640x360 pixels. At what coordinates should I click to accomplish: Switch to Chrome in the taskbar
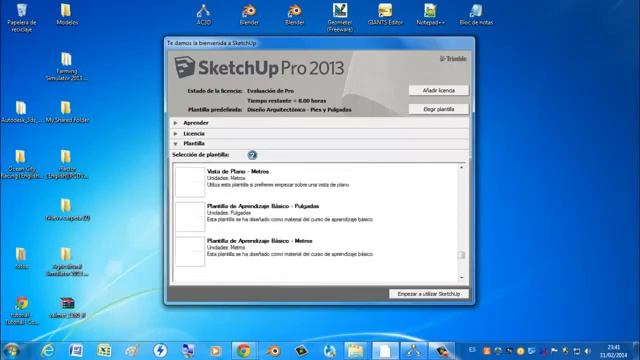244,351
